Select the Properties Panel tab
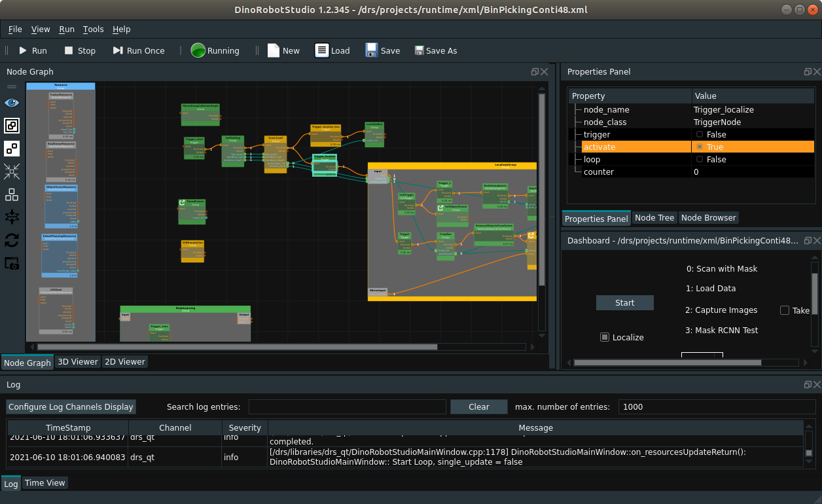The width and height of the screenshot is (822, 504). (596, 219)
